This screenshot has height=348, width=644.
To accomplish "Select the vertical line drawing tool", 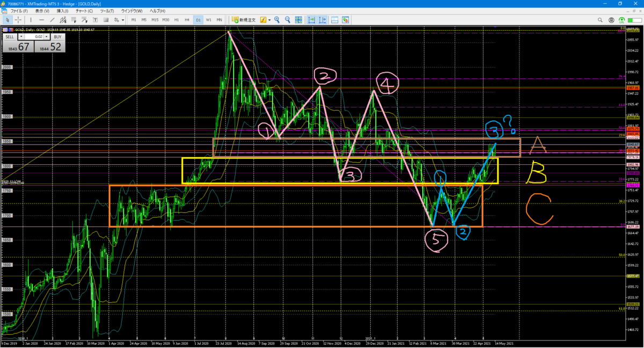I will [x=31, y=20].
